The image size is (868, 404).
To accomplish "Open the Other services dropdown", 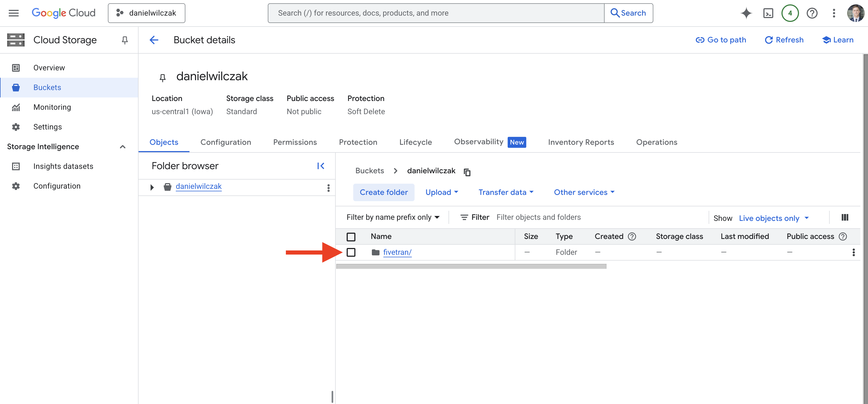I will pyautogui.click(x=584, y=192).
